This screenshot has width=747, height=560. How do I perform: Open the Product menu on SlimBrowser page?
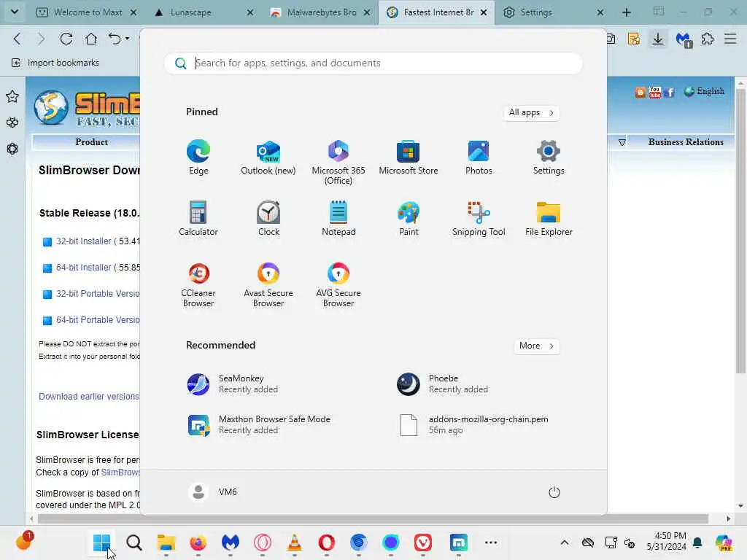tap(91, 142)
